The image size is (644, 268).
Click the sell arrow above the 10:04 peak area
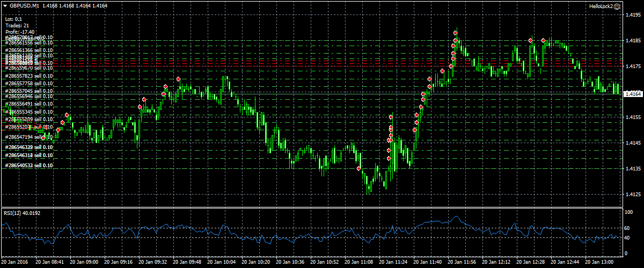tap(178, 80)
